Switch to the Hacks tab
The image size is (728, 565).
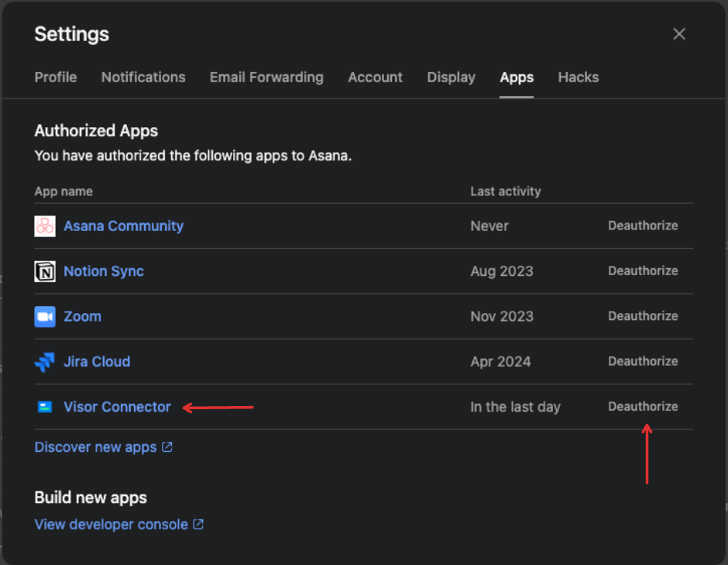578,78
